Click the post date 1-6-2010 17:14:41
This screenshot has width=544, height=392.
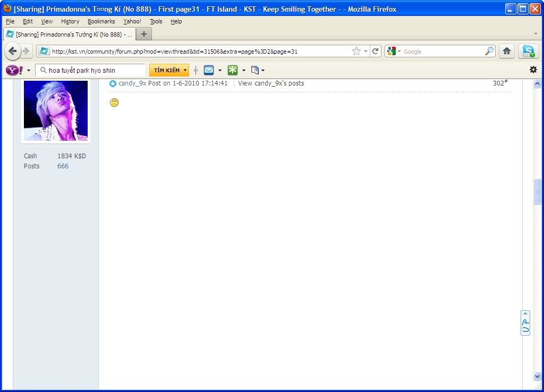click(200, 83)
